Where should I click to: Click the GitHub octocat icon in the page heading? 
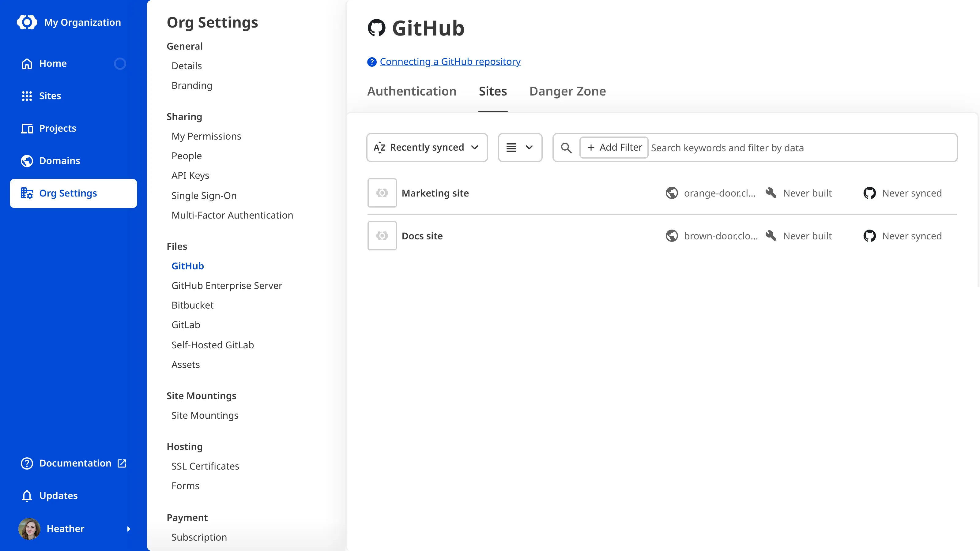click(x=376, y=28)
